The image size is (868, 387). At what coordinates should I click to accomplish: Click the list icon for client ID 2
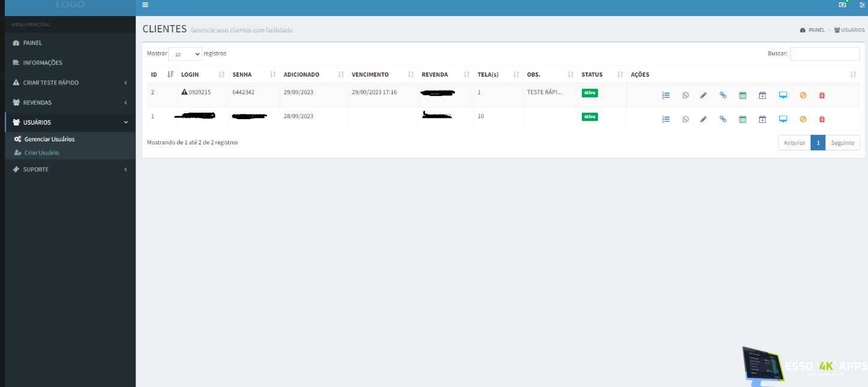[666, 95]
